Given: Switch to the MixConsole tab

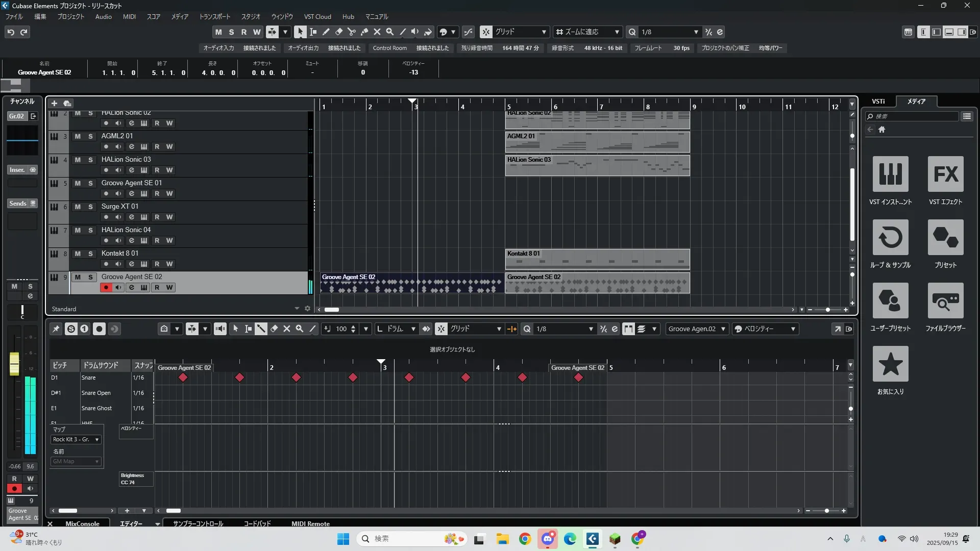Looking at the screenshot, I should click(82, 523).
